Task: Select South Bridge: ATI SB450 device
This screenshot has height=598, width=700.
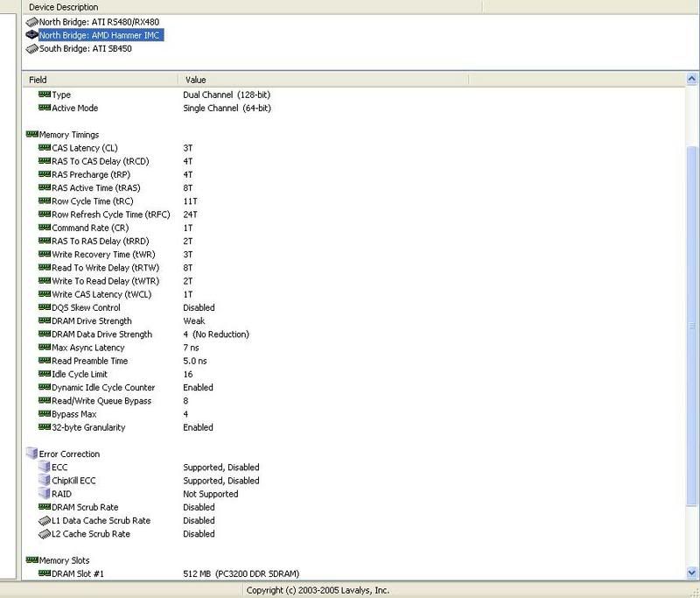Action: tap(86, 49)
